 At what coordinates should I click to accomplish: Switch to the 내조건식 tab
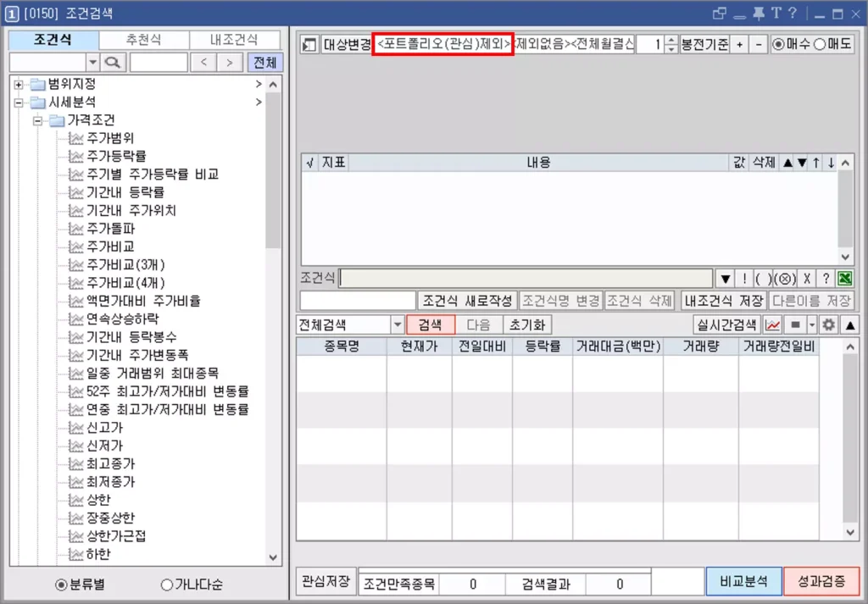(x=234, y=40)
